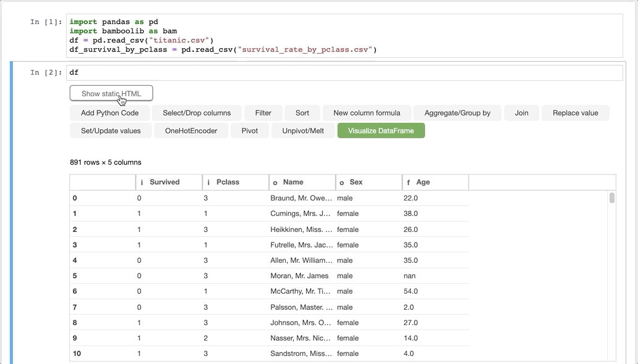Open Visualize DataFrame
Viewport: 638px width, 364px height.
tap(381, 130)
